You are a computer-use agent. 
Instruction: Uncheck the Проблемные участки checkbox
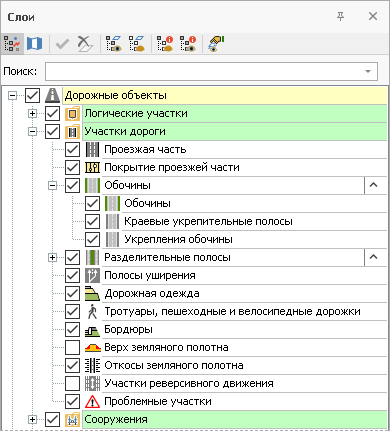(72, 402)
